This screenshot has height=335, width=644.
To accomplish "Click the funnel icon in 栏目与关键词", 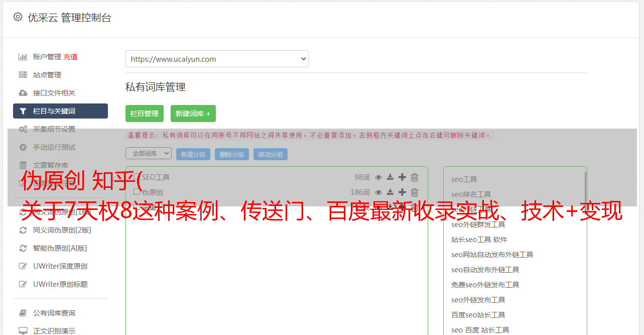I will click(x=23, y=111).
